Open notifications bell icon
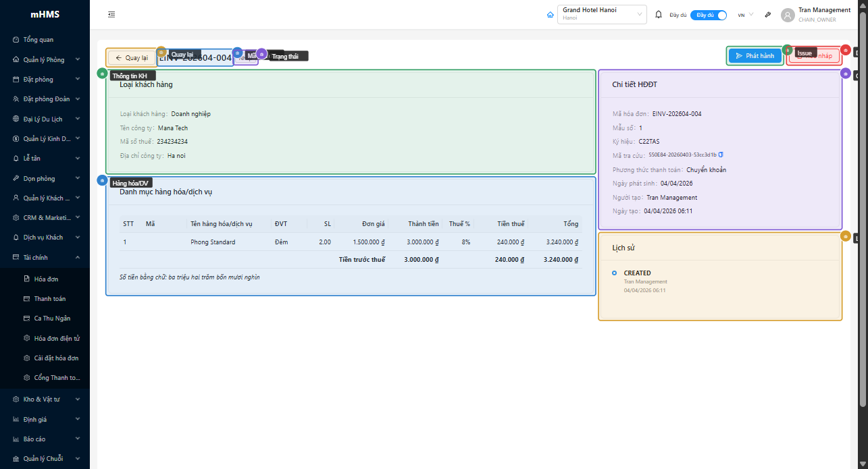This screenshot has width=868, height=469. coord(659,15)
